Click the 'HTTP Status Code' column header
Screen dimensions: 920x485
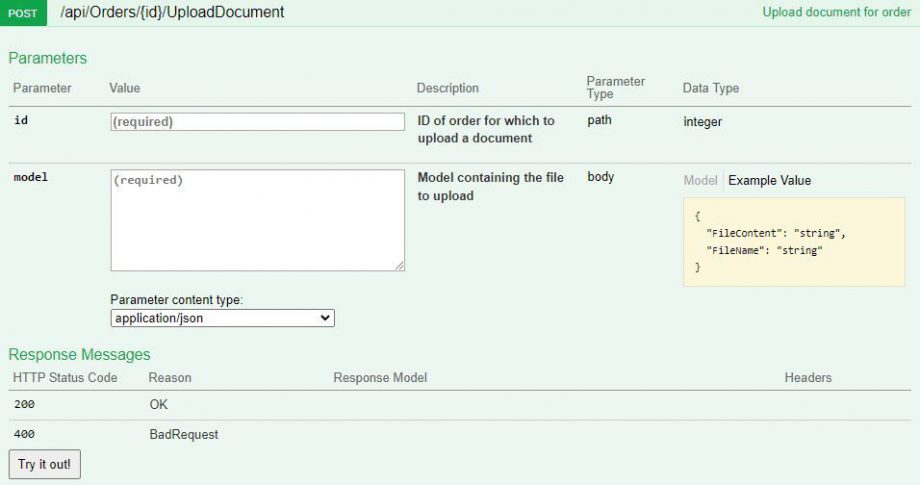(x=65, y=378)
